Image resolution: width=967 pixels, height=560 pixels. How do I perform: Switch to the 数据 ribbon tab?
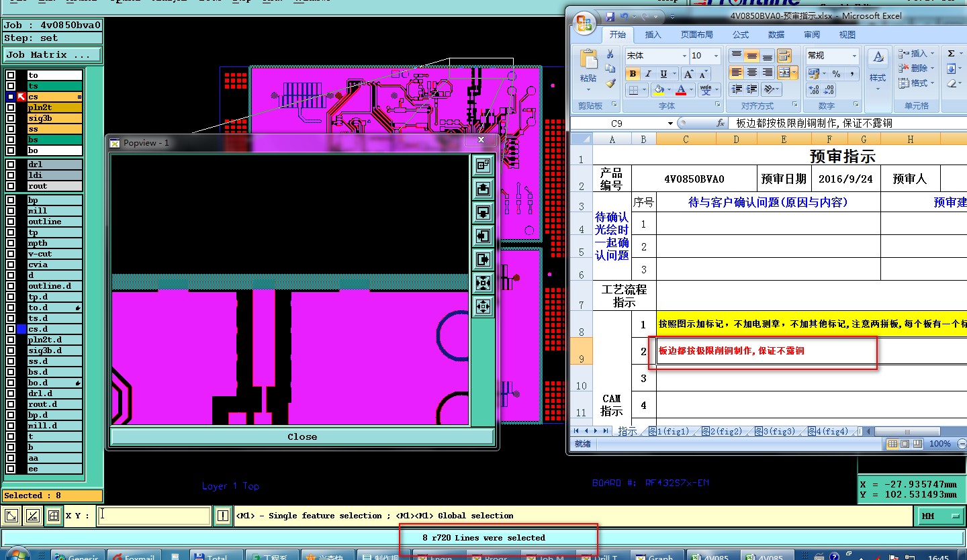[x=776, y=35]
